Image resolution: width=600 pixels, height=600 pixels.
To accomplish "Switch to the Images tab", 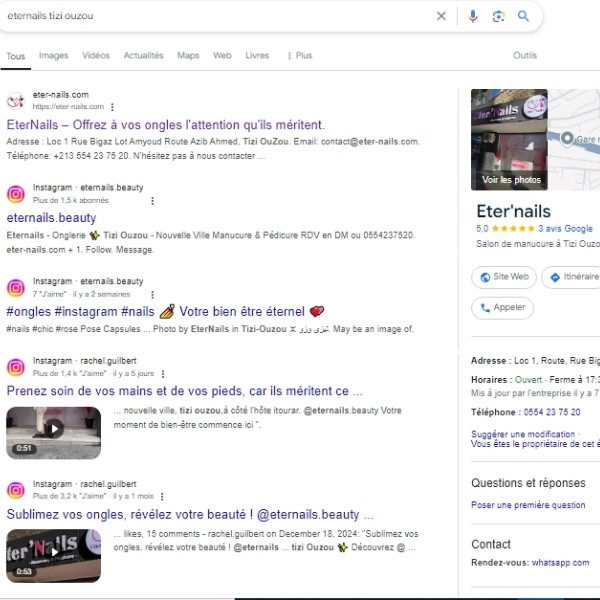I will click(53, 56).
